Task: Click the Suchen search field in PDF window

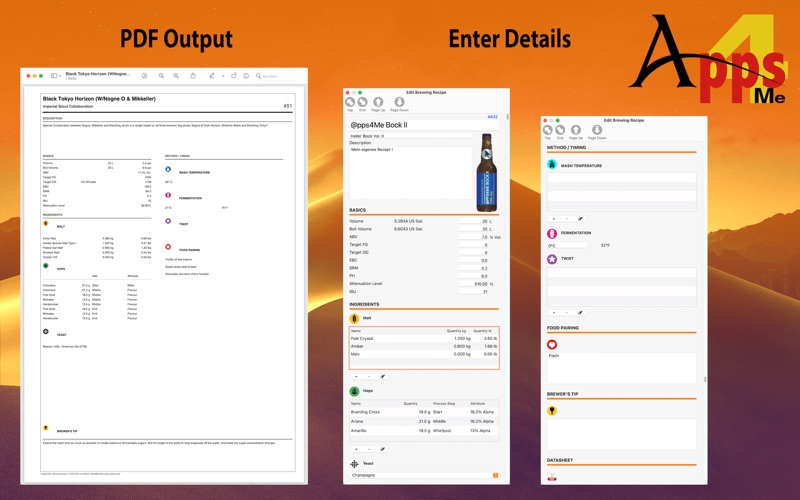Action: click(278, 76)
